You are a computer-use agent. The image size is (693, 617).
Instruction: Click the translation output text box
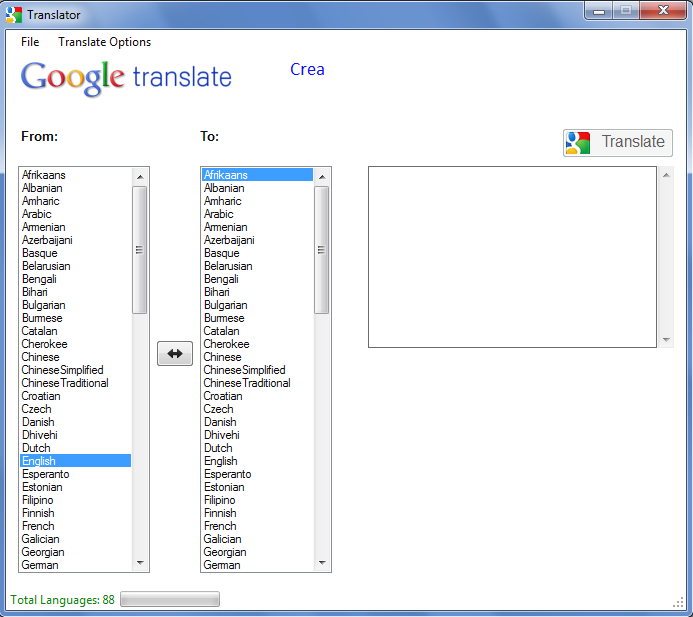tap(512, 257)
